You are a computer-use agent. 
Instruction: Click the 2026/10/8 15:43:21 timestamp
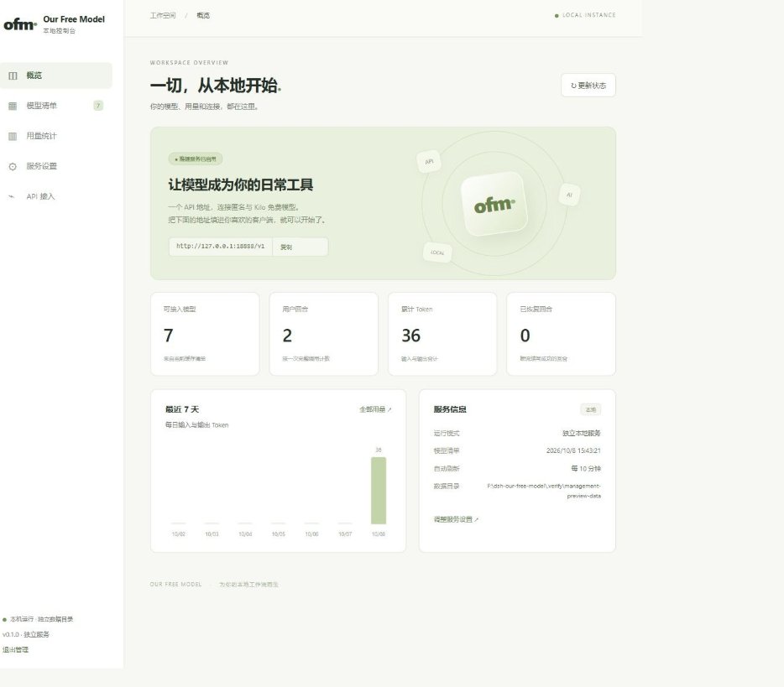pos(573,450)
